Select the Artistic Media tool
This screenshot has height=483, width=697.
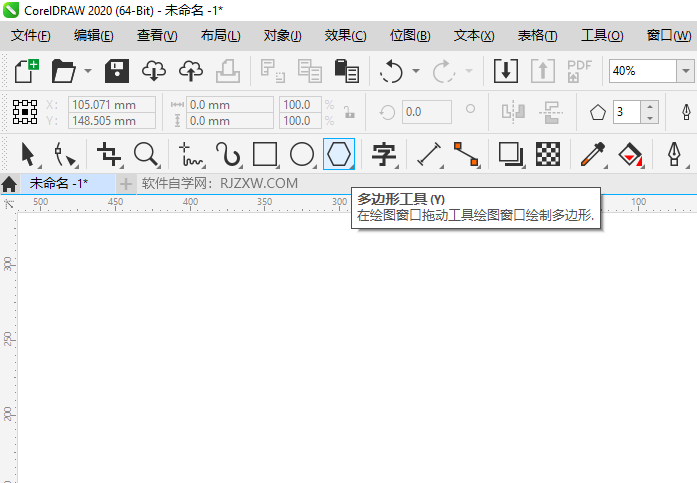228,154
